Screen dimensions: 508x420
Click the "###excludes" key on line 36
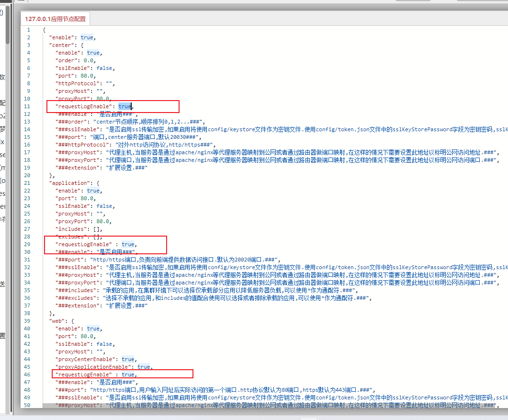click(76, 298)
